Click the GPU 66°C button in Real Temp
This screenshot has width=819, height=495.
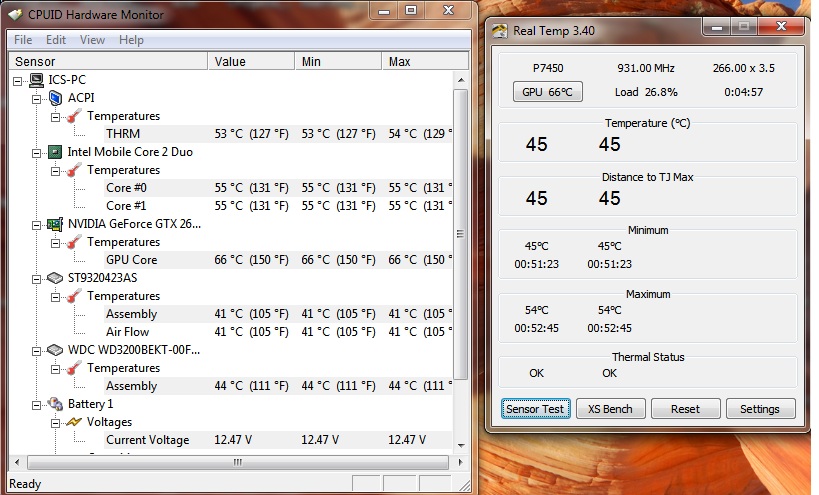point(547,92)
